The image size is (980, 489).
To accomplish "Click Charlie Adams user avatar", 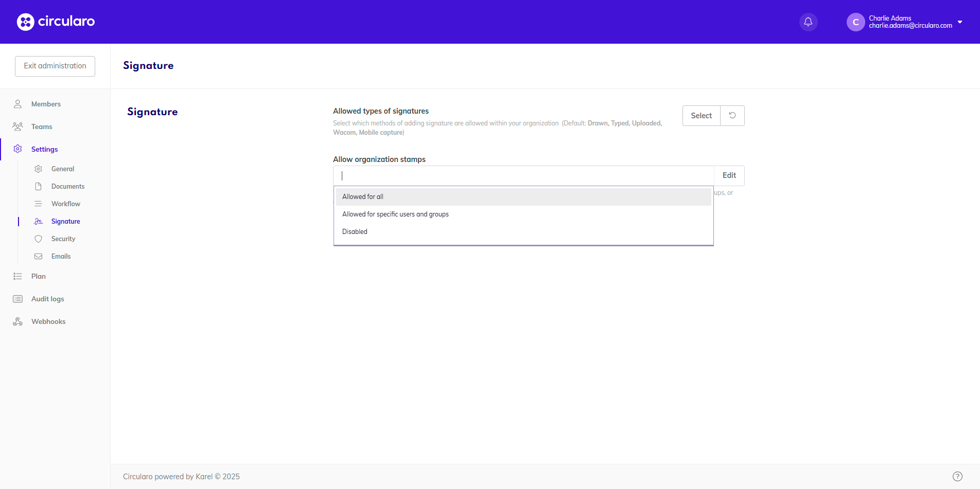I will tap(855, 22).
